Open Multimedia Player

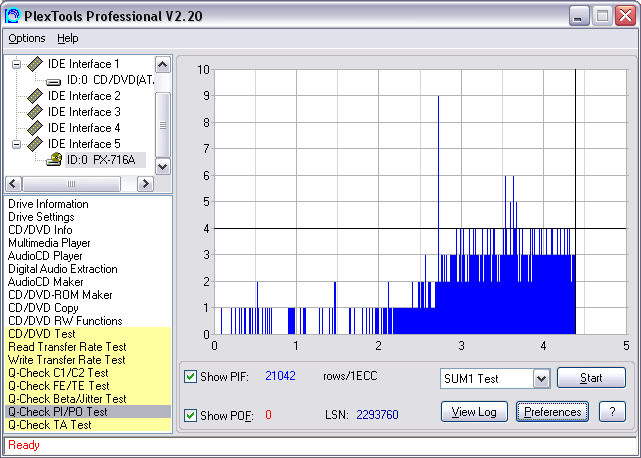point(49,243)
